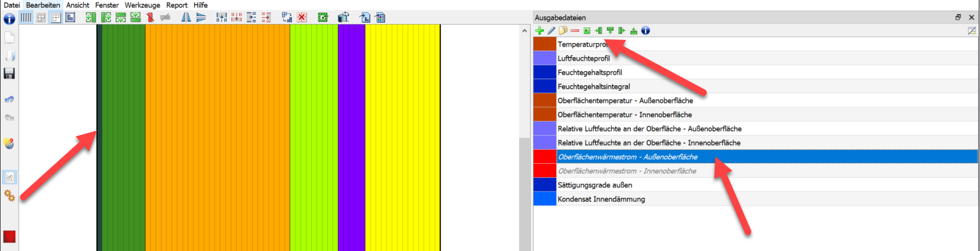Click the red asterisk icon in toolbar
The width and height of the screenshot is (980, 251).
(302, 18)
